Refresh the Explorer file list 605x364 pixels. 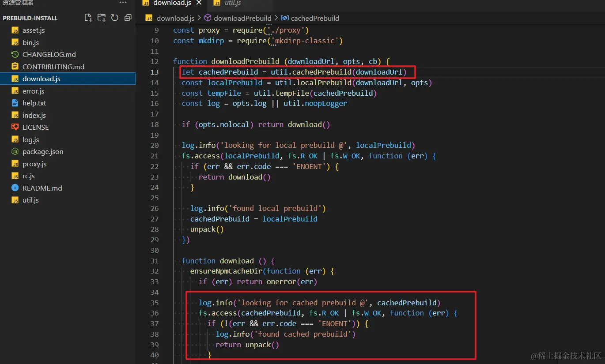click(114, 18)
